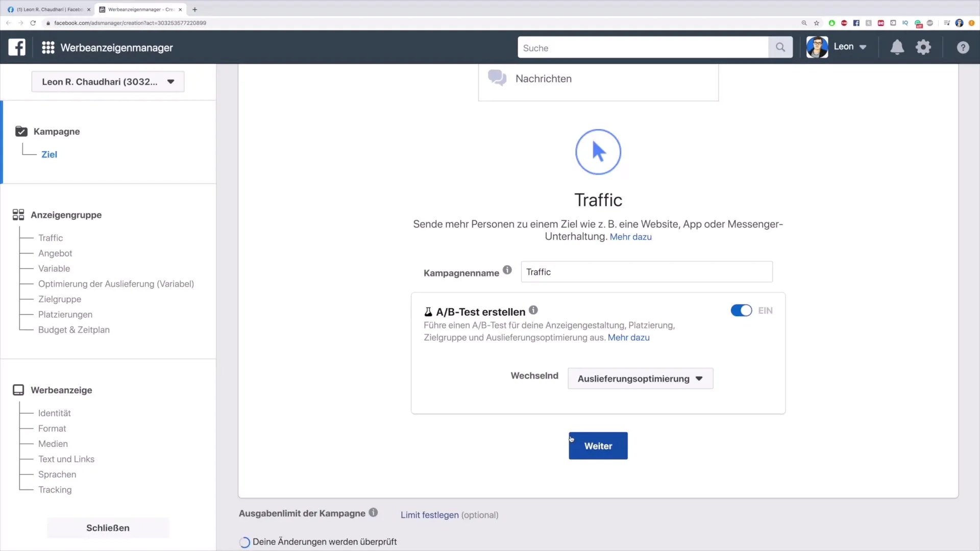Select the Kampagne checkbox in sidebar
980x551 pixels.
pos(21,131)
